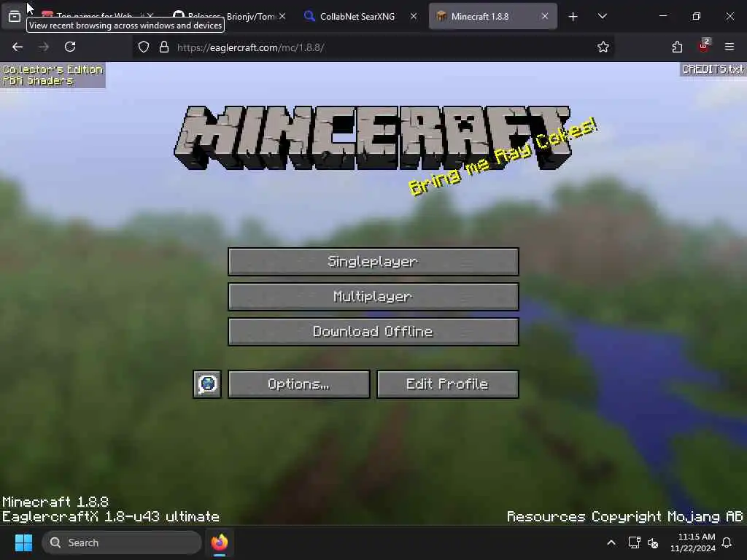Click the Download Offline button
This screenshot has width=747, height=560.
tap(373, 332)
